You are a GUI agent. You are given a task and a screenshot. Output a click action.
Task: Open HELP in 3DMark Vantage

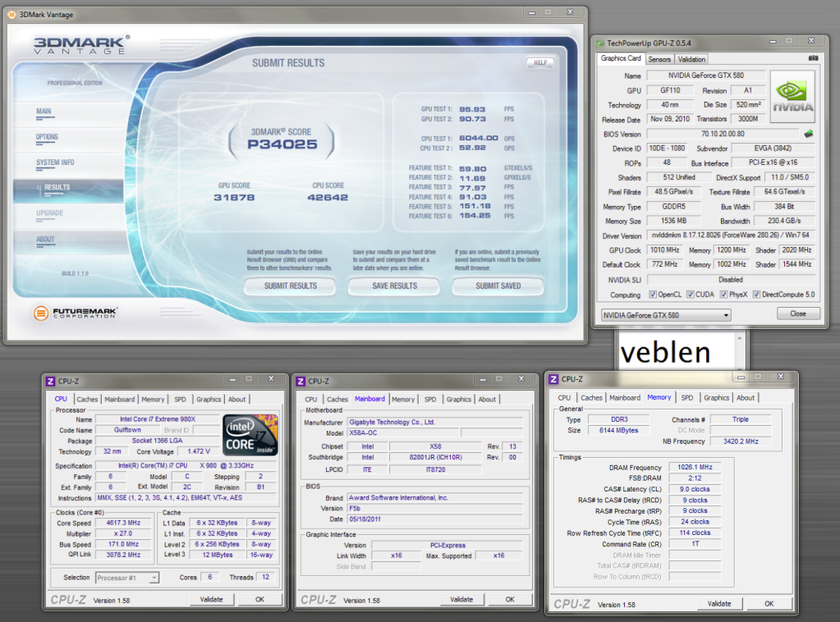pos(540,62)
